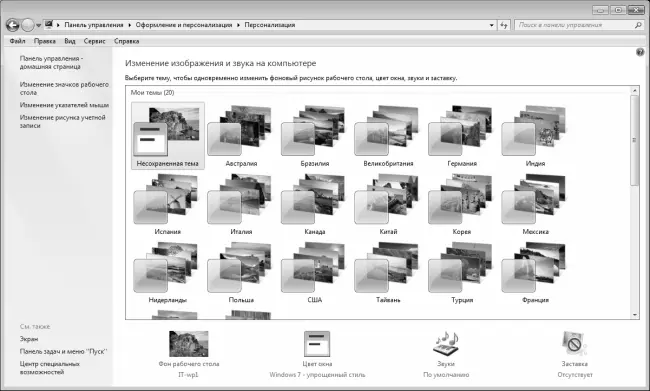This screenshot has width=650, height=391.
Task: Click the IT-wp1 wallpaper name
Action: pos(189,374)
